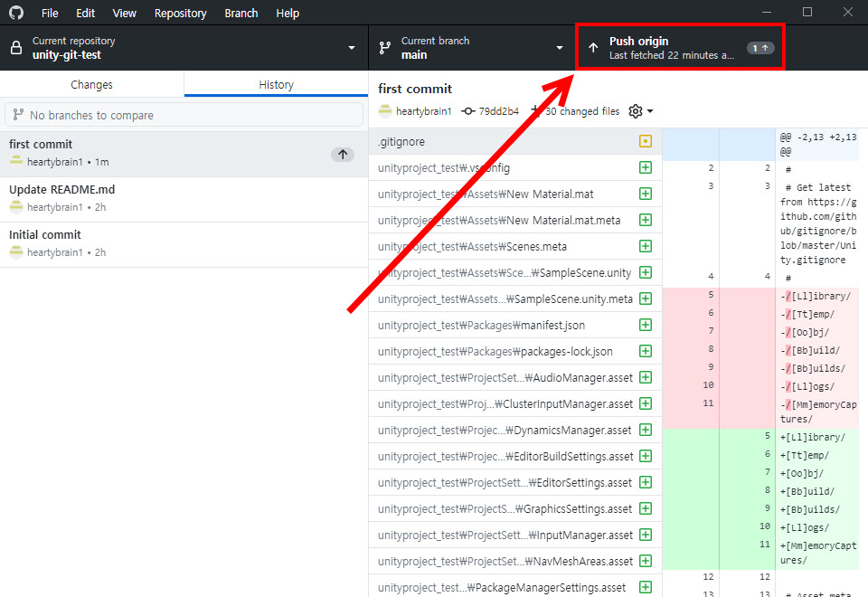Select the first commit history entry
The width and height of the screenshot is (868, 597).
coord(184,154)
